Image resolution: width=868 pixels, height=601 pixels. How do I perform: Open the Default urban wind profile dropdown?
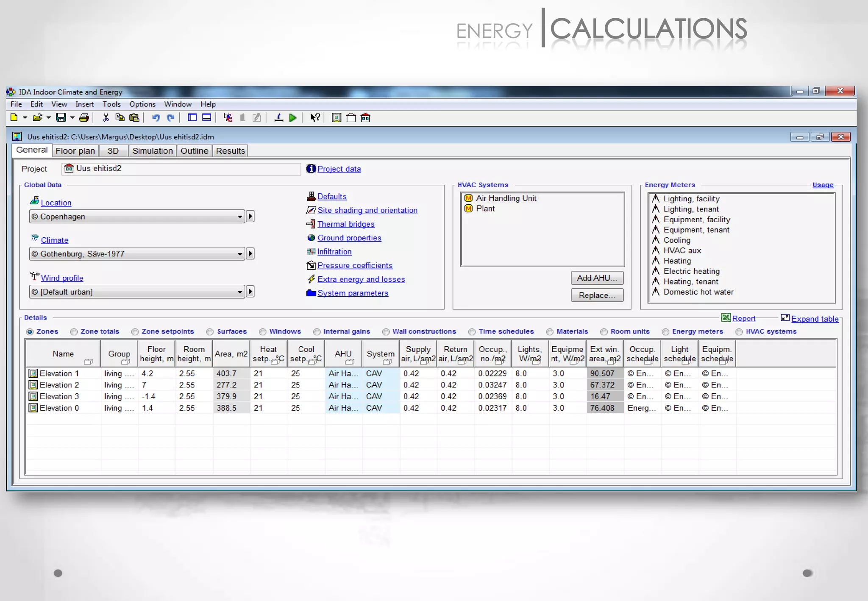point(239,292)
